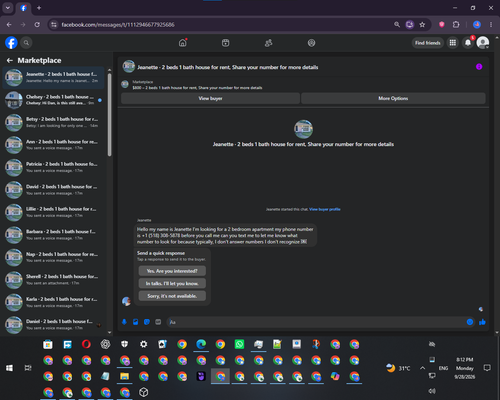The width and height of the screenshot is (500, 400).
Task: Click the browser Back arrow
Action: [x=9, y=25]
